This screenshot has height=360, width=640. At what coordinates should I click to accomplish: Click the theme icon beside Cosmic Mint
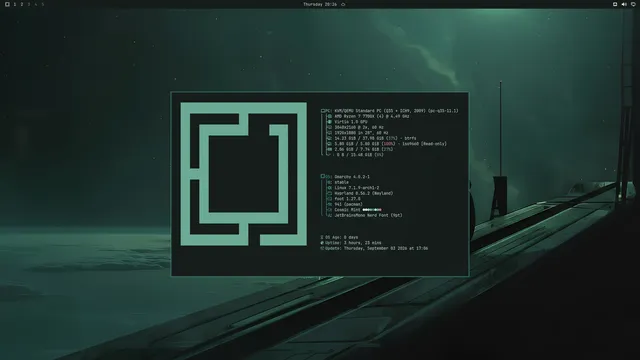[x=329, y=210]
